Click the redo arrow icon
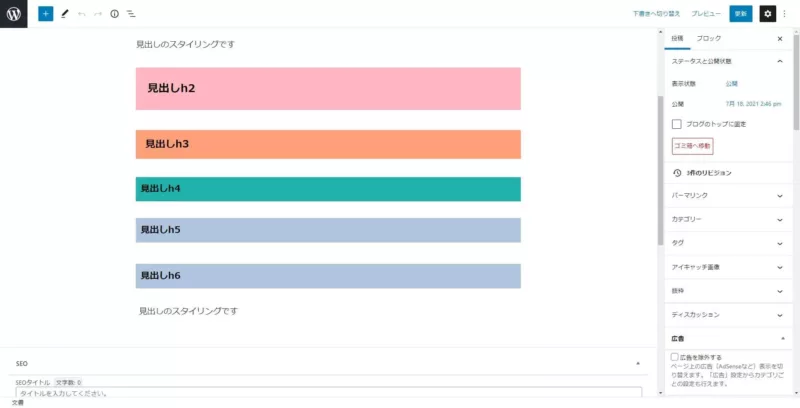 pos(98,14)
